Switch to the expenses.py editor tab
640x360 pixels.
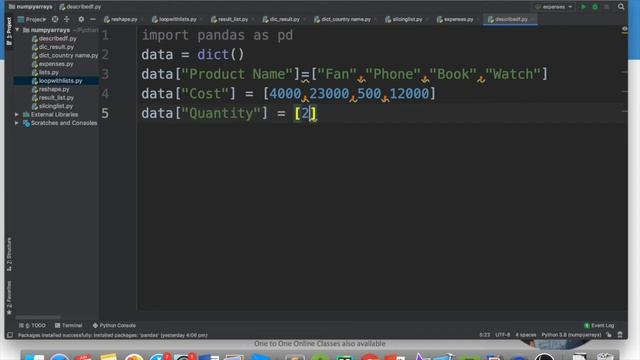click(x=458, y=19)
